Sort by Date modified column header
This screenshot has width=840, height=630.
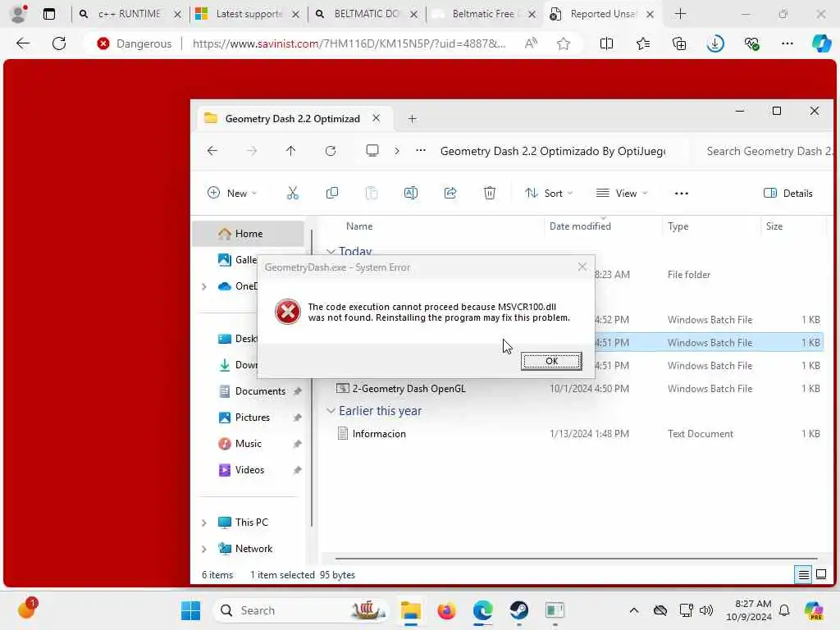(580, 226)
